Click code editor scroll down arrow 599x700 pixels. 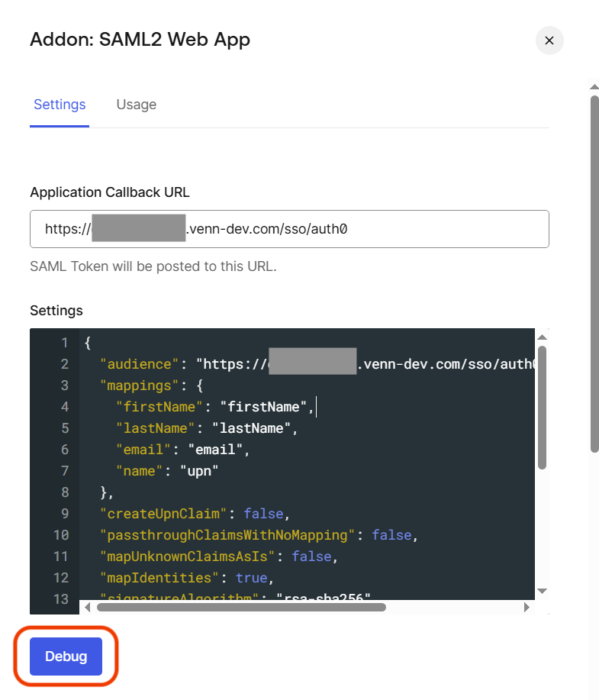point(542,591)
